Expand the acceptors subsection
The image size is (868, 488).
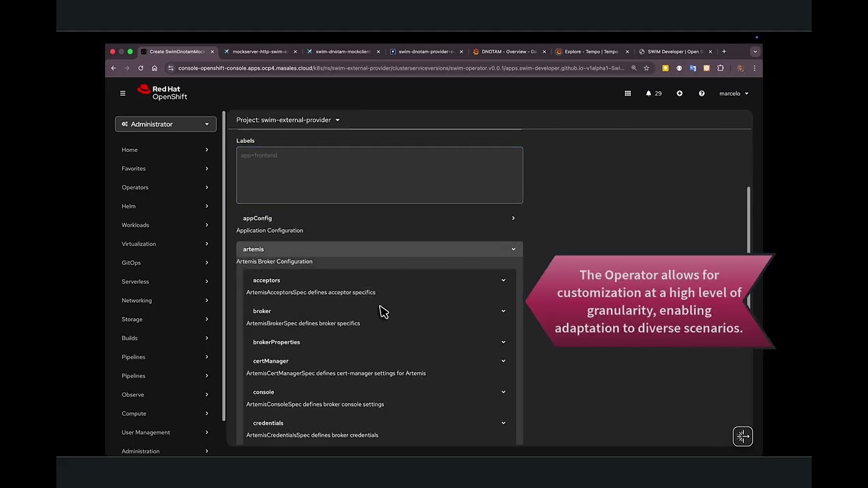click(x=379, y=280)
